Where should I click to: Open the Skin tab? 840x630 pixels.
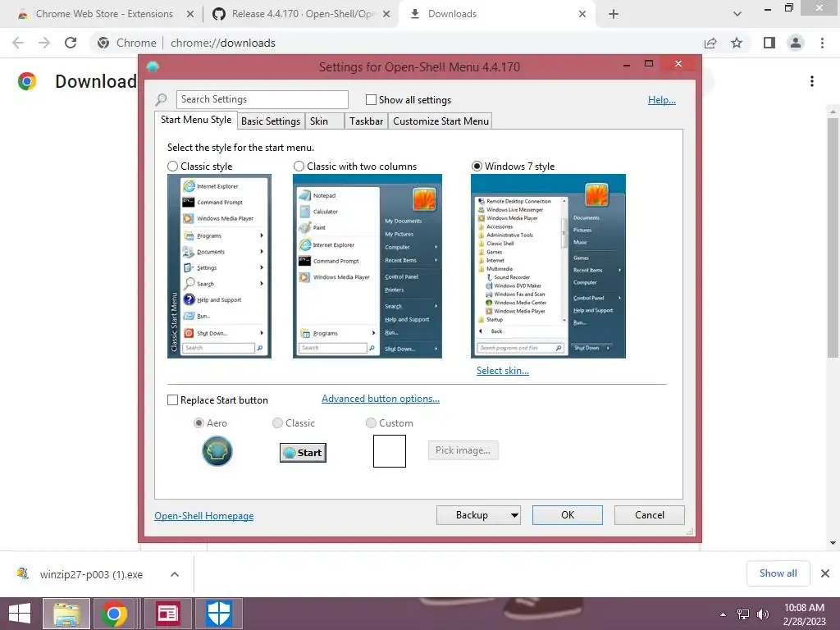coord(325,121)
